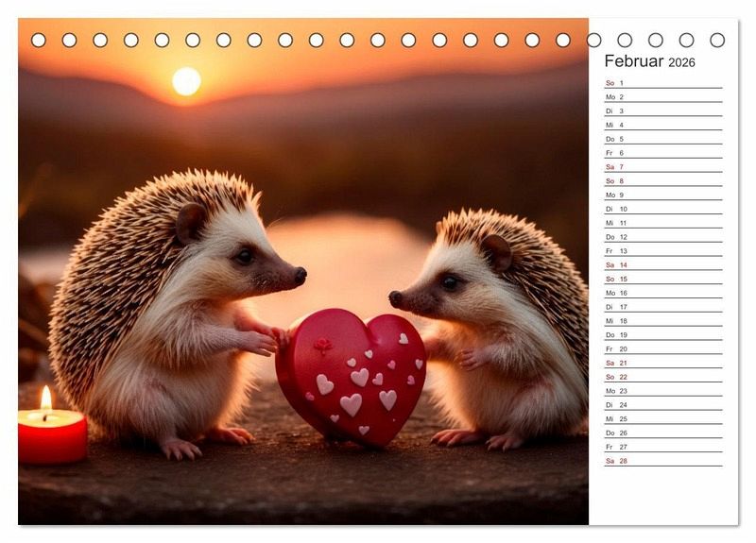This screenshot has width=756, height=543.
Task: Click the Februar 2026 heading
Action: 649,61
